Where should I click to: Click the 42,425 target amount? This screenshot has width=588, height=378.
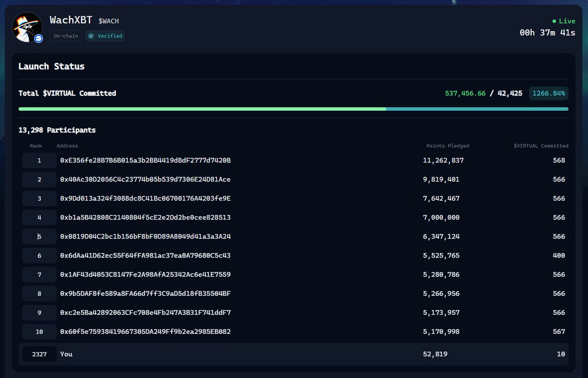click(510, 93)
